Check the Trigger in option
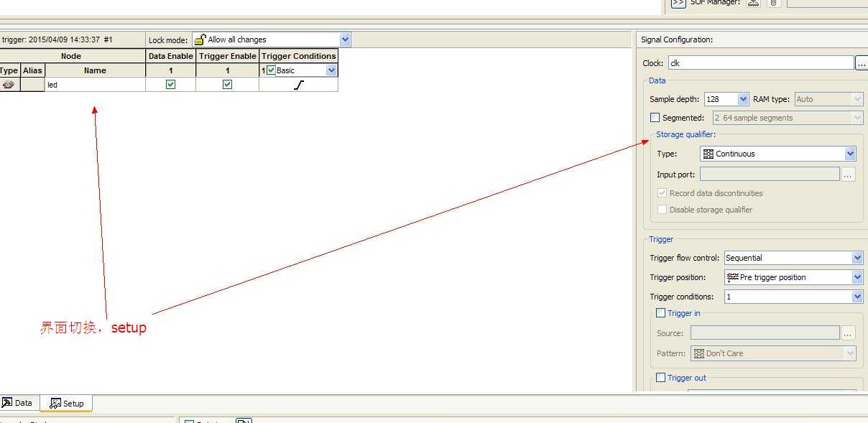Screen dimensions: 868x423 point(661,313)
